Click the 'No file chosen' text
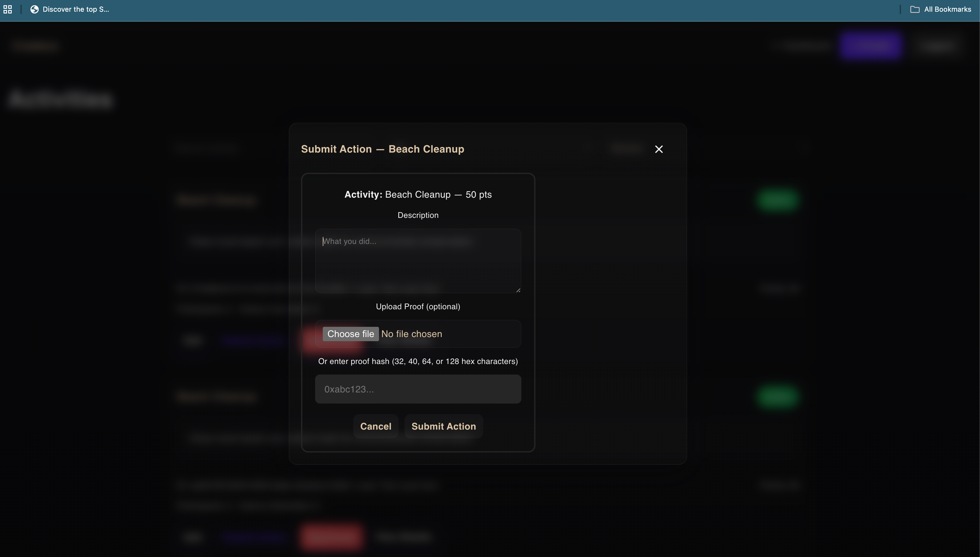Viewport: 980px width, 557px height. tap(412, 334)
